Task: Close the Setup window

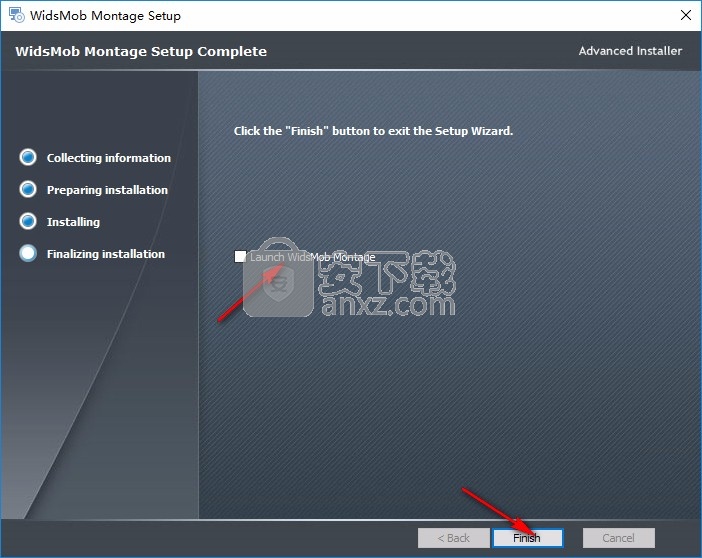Action: (x=685, y=16)
